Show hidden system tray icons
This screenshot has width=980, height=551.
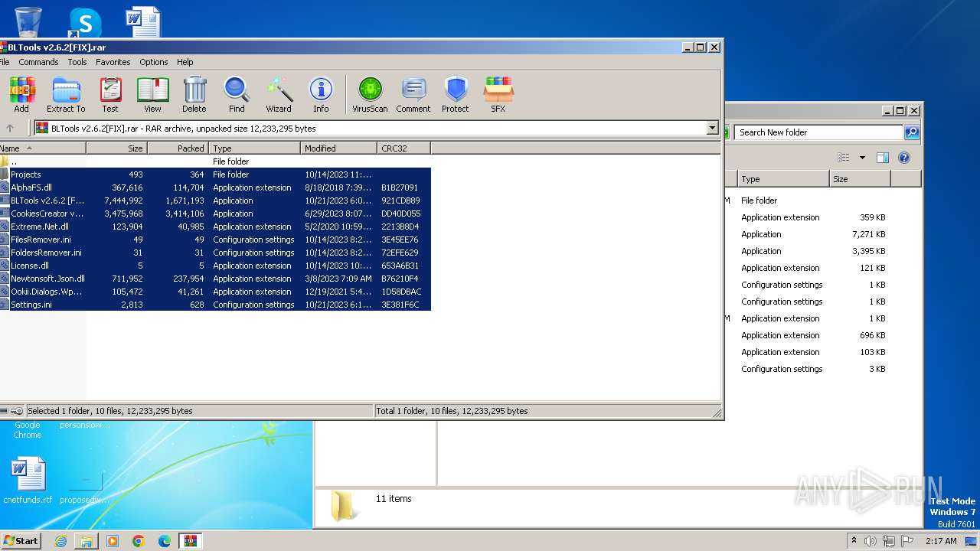point(854,540)
